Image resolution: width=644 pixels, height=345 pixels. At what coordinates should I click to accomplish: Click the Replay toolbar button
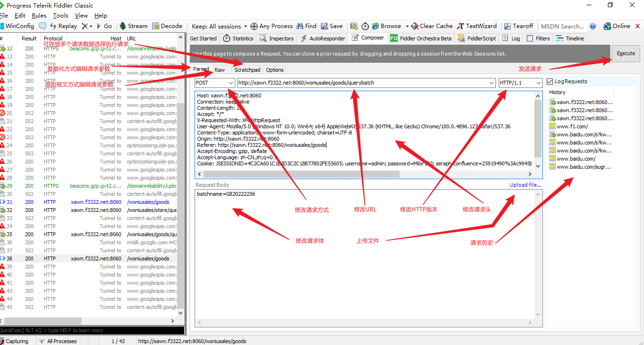click(63, 26)
